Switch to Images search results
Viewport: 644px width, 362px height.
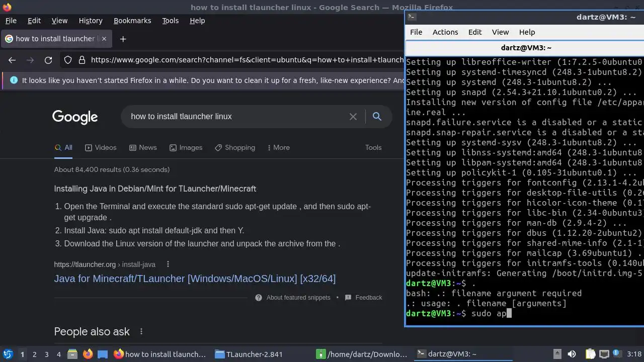point(186,148)
